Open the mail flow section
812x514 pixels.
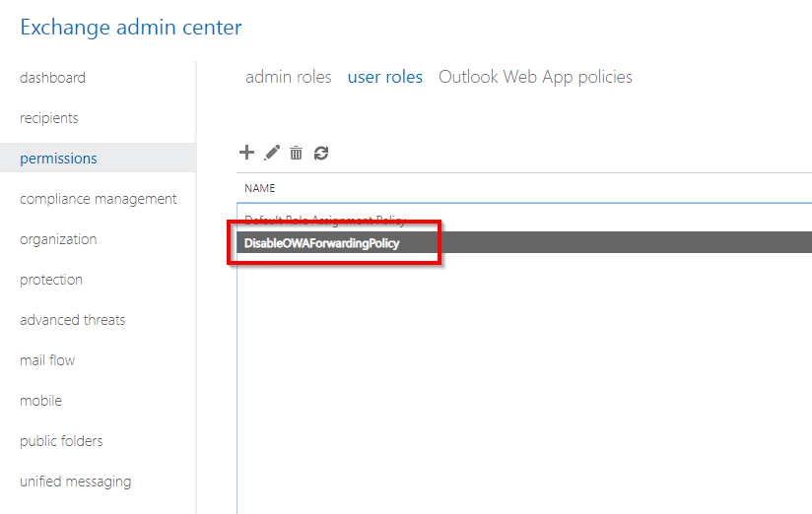47,360
